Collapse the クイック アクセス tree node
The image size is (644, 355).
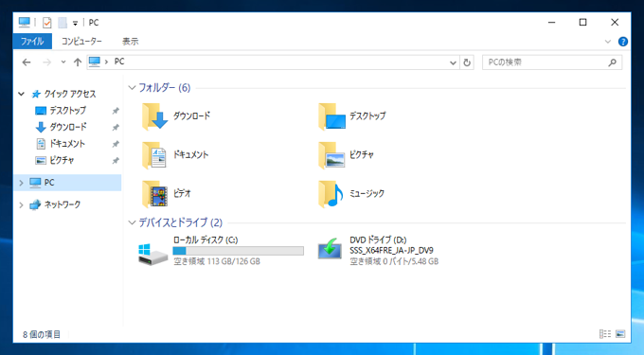coord(22,94)
